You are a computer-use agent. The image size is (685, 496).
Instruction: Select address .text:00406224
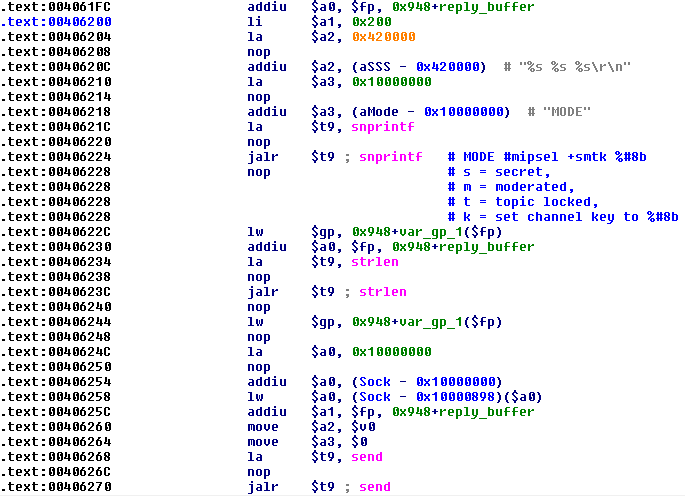[56, 157]
